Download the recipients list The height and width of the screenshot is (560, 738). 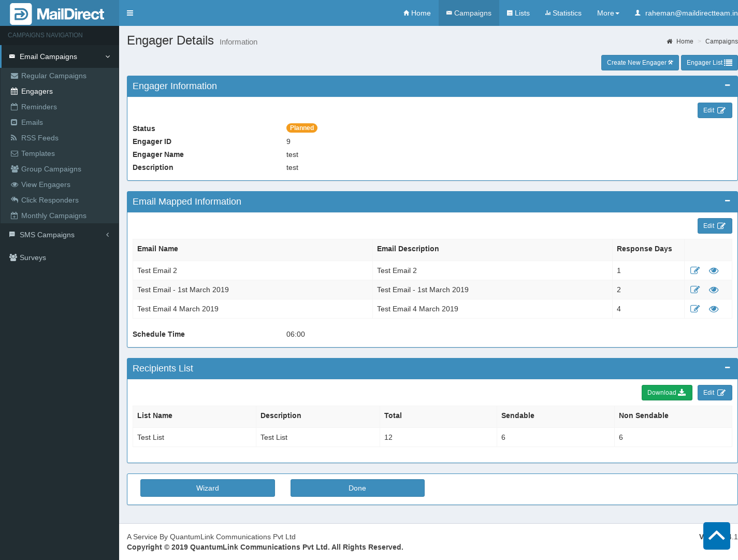667,393
